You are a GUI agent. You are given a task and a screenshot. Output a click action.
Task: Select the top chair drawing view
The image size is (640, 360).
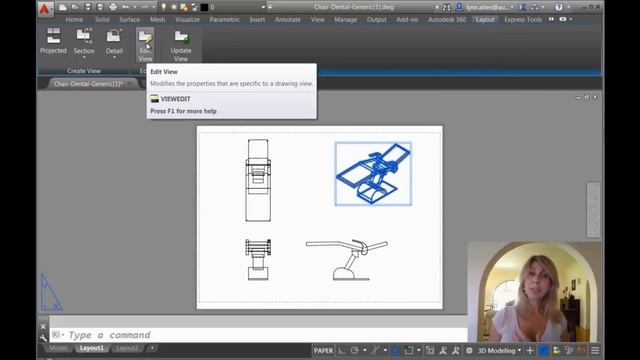point(258,180)
